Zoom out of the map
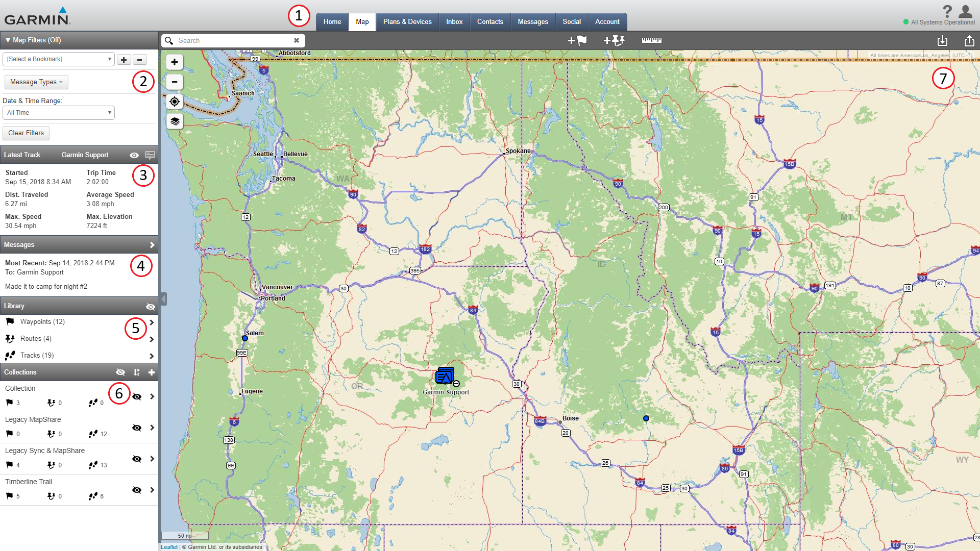Screen dimensions: 980x551 click(x=175, y=82)
